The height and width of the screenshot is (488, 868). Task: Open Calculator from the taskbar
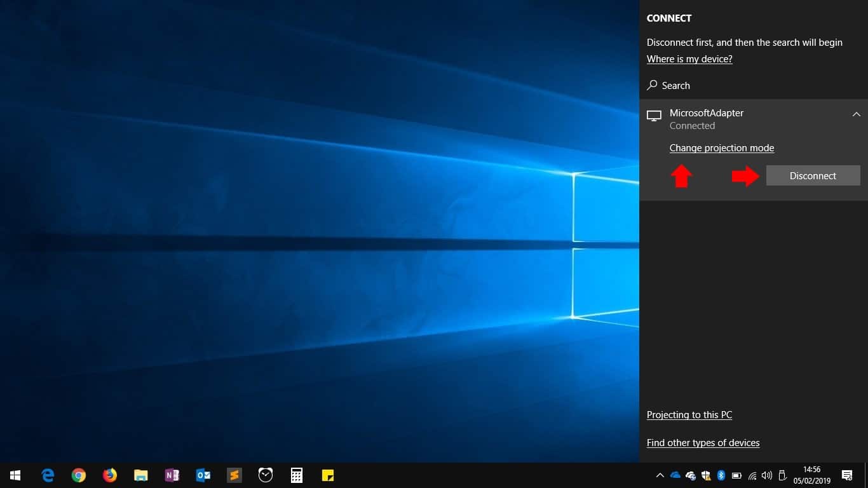[x=297, y=475]
